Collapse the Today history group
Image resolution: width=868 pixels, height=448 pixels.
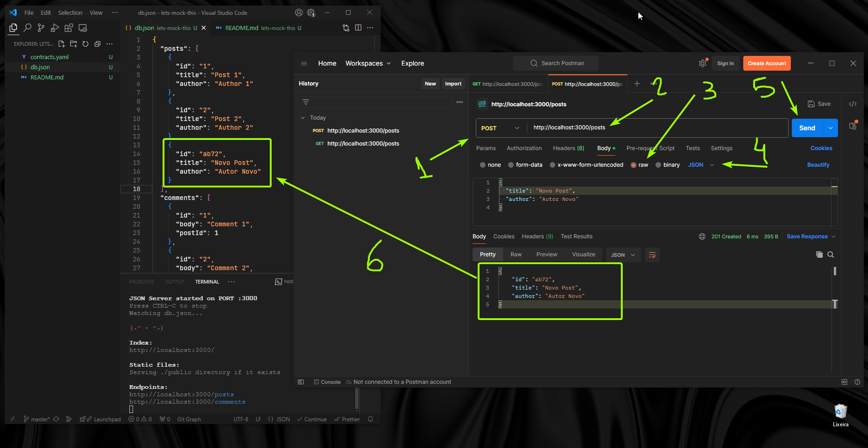pyautogui.click(x=303, y=118)
